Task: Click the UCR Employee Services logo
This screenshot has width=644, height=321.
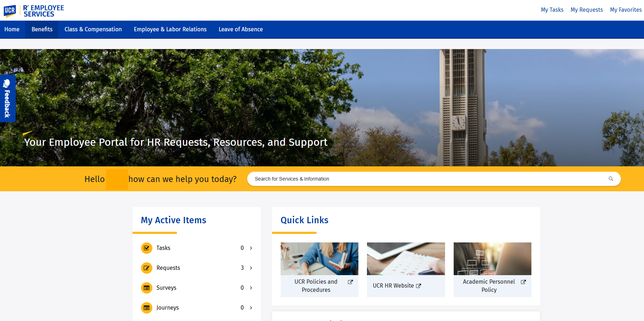Action: pos(34,11)
